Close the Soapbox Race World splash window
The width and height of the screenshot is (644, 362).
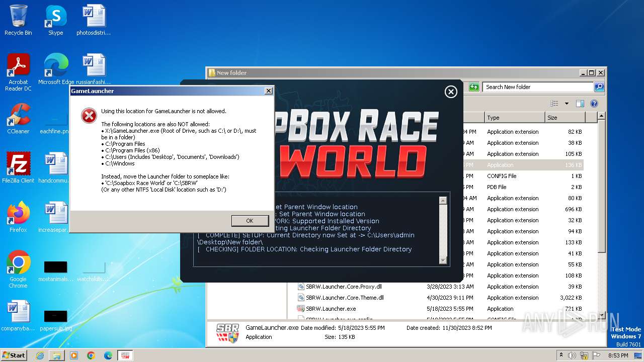click(451, 92)
